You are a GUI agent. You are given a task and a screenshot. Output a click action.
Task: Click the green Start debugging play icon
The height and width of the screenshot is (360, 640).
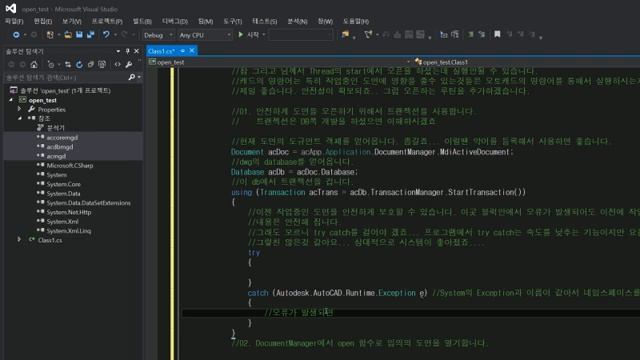241,35
